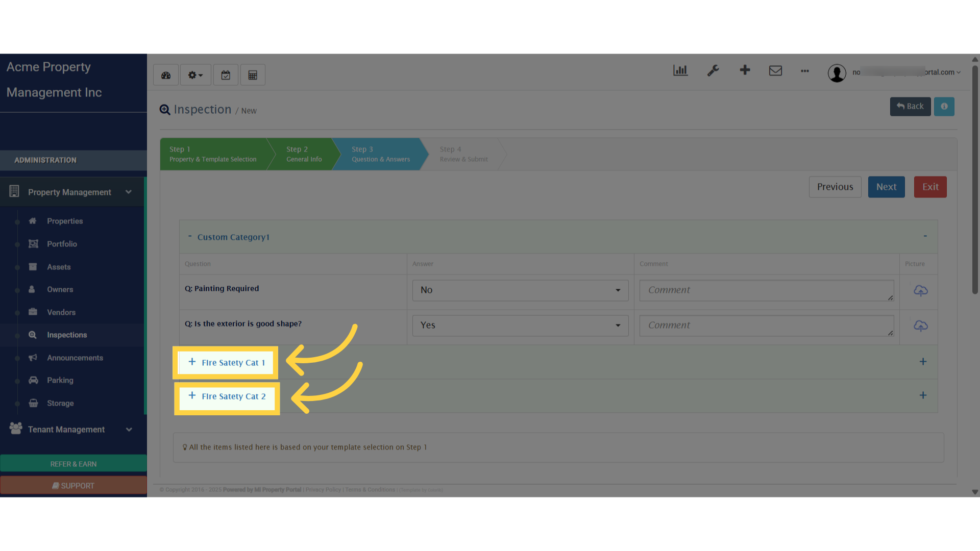
Task: Click the envelope messages icon
Action: coord(775,70)
